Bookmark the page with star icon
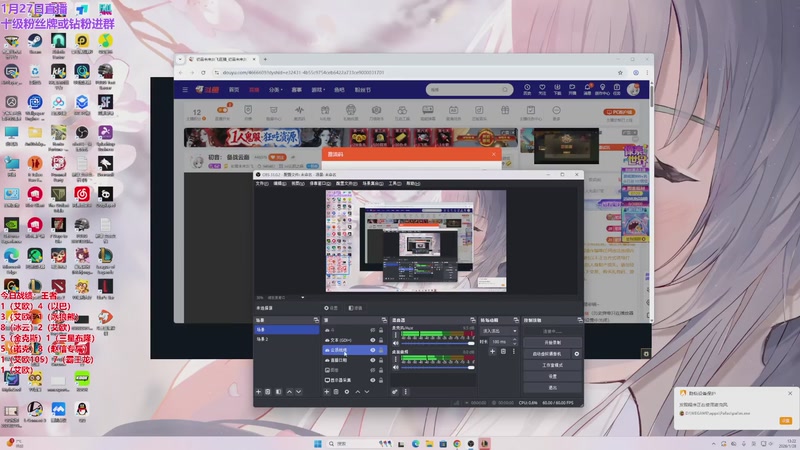This screenshot has height=450, width=800. (x=620, y=72)
